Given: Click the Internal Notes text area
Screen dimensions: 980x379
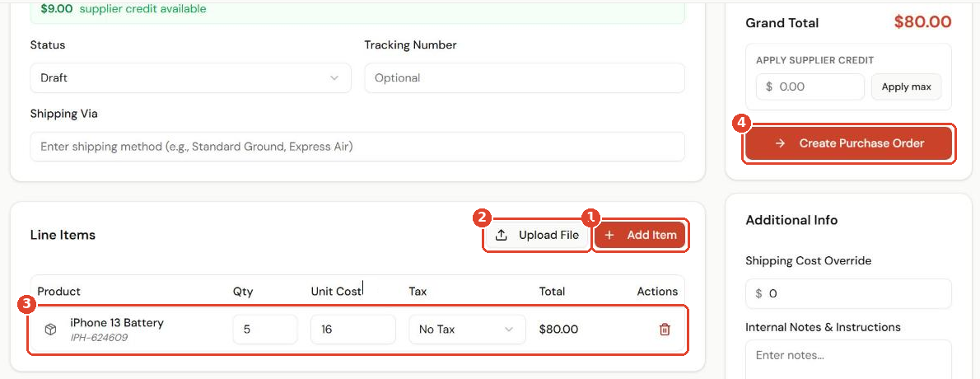Looking at the screenshot, I should coord(848,359).
